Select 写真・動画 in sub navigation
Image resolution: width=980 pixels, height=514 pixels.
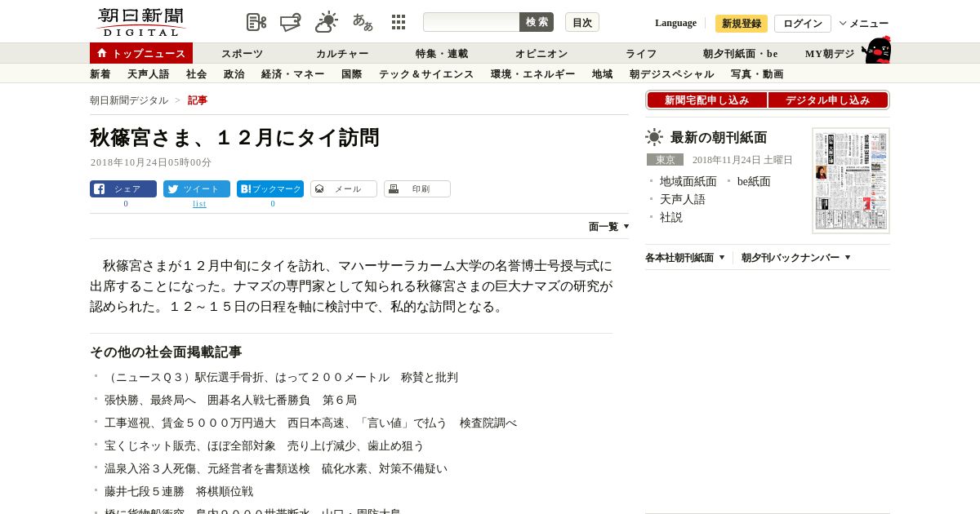click(x=757, y=74)
